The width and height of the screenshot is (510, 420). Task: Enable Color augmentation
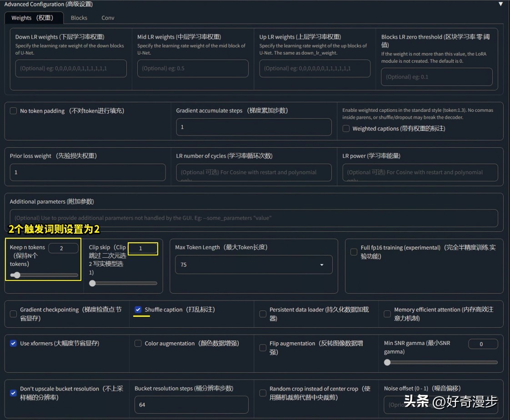(x=138, y=344)
